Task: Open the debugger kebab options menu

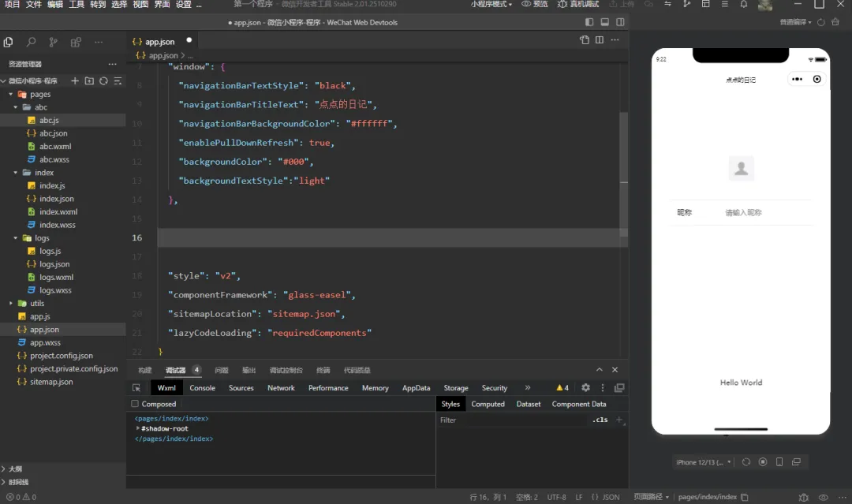Action: click(602, 387)
